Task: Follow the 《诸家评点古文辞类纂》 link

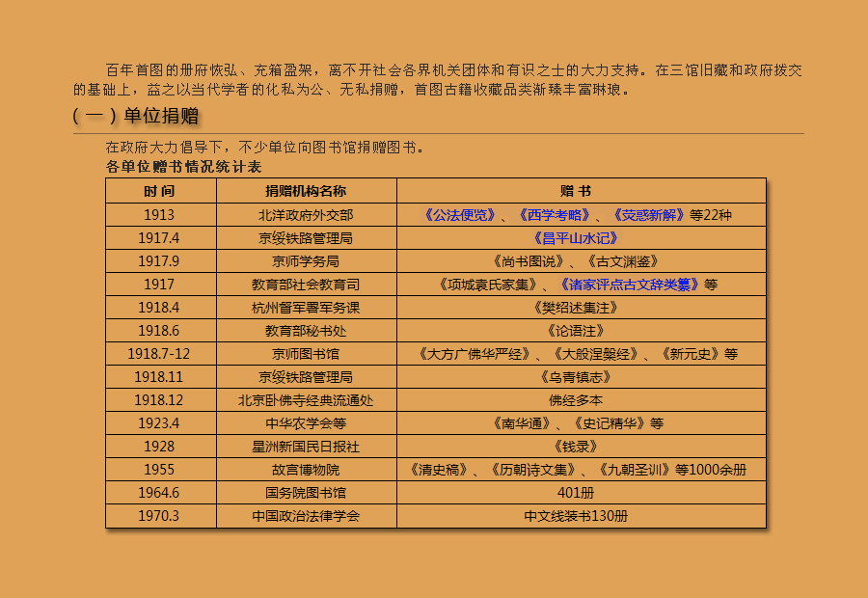Action: point(630,285)
